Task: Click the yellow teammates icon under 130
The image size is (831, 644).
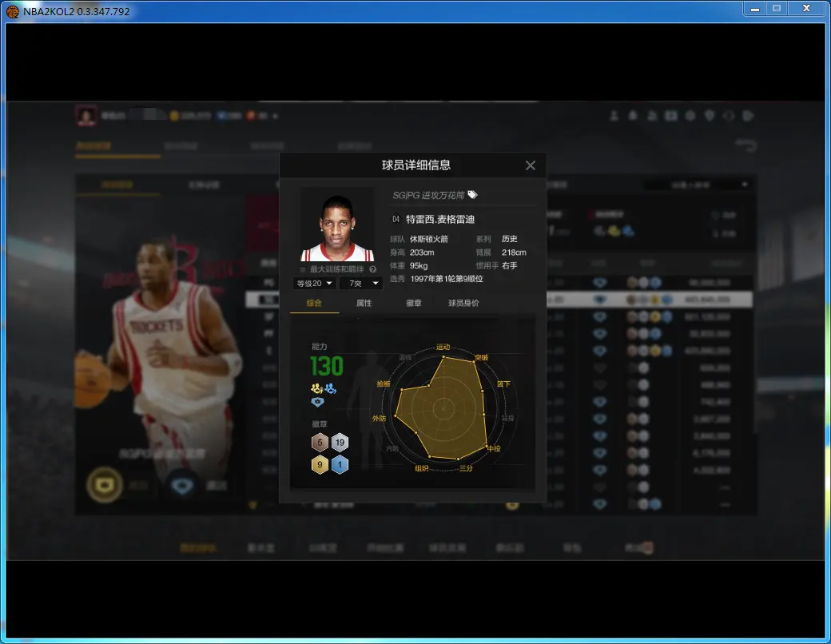Action: pyautogui.click(x=316, y=388)
